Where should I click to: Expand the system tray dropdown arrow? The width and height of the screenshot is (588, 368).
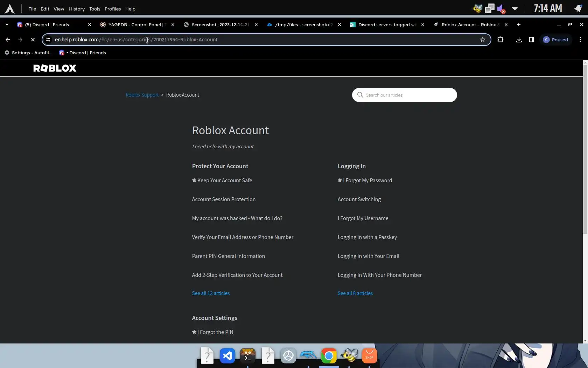[x=515, y=8]
